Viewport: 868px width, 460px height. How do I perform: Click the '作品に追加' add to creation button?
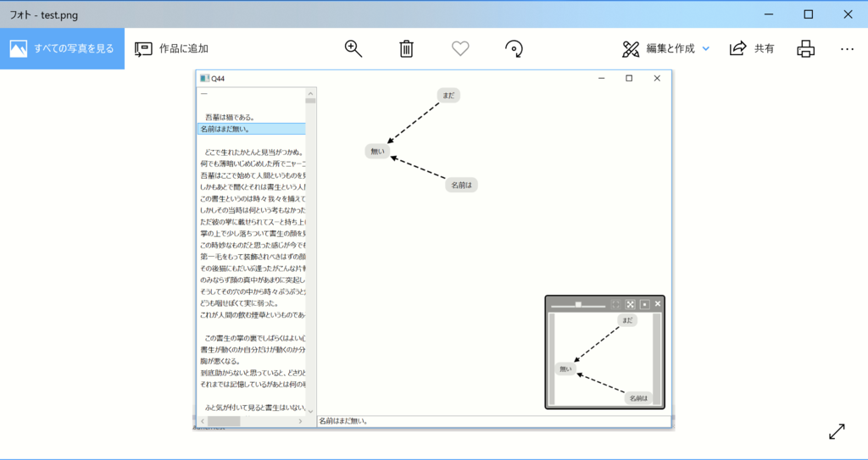(171, 49)
